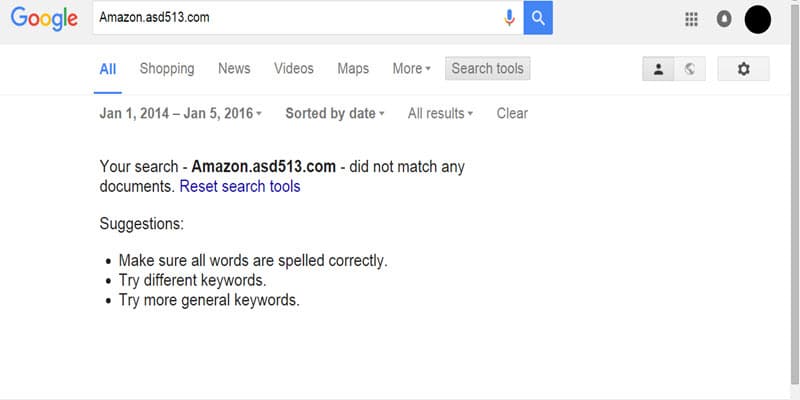Click the Reset search tools link
The image size is (800, 400).
point(240,187)
